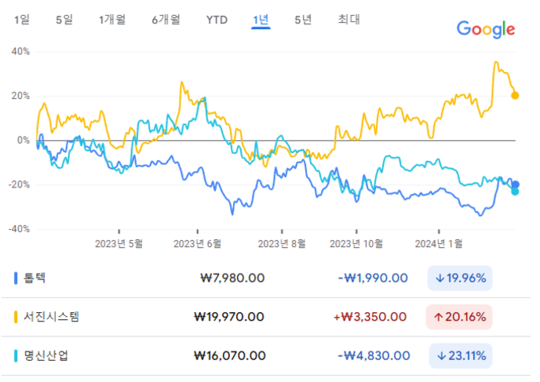Click the cyan endpoint dot on the chart
Screen dimensions: 540x382
click(515, 192)
